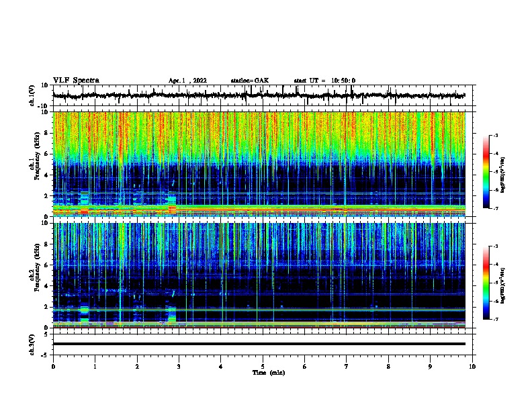Click the "9" minute tick label
This screenshot has height=411, width=532.
430,367
